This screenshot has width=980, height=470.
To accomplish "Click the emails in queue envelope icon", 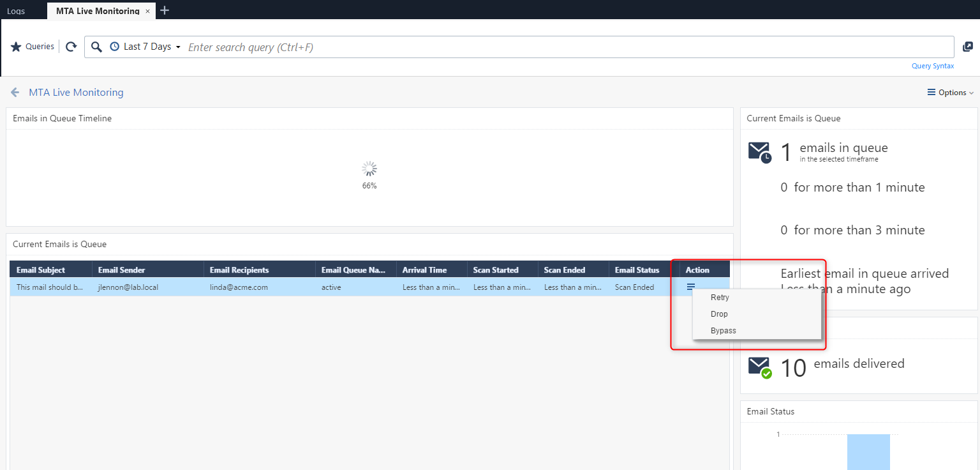I will click(x=760, y=152).
